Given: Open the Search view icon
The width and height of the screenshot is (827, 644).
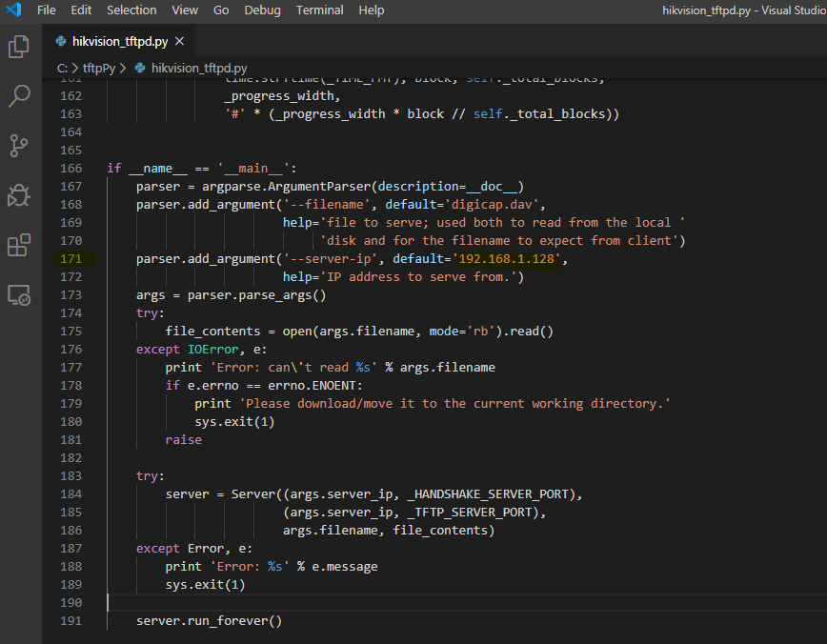Looking at the screenshot, I should [19, 96].
